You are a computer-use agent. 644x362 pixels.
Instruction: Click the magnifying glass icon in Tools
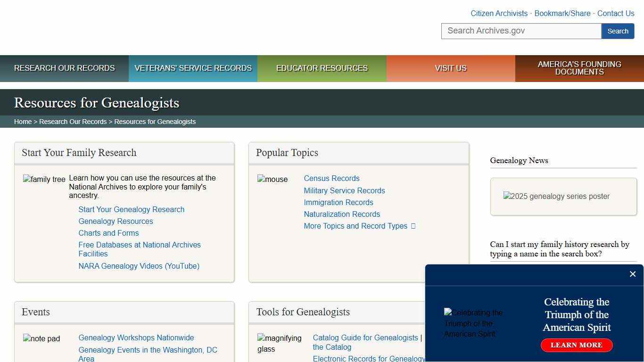coord(279,343)
